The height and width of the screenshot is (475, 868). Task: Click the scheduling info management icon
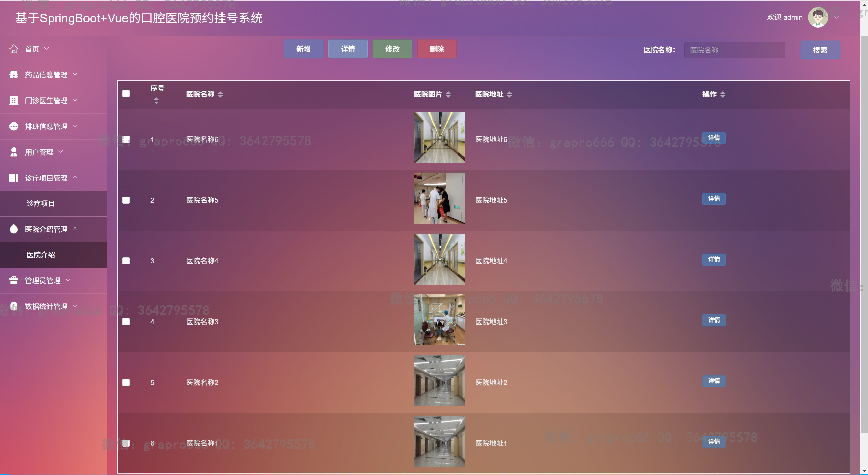coord(14,126)
